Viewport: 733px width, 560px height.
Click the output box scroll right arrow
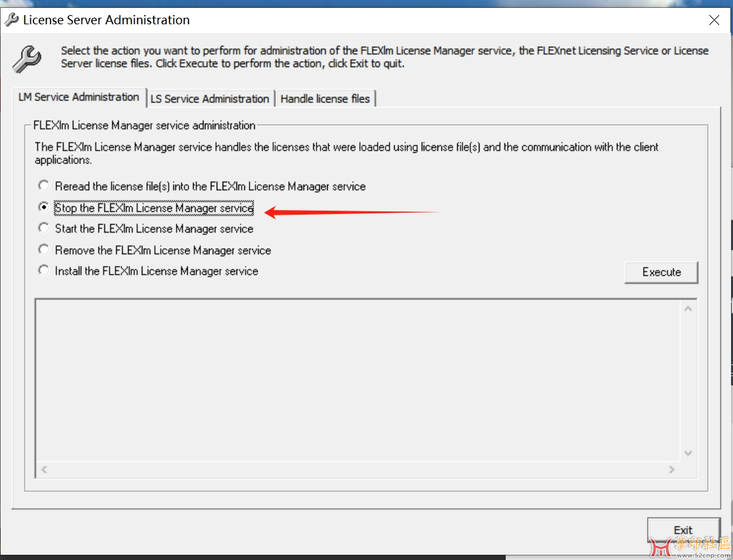click(672, 469)
